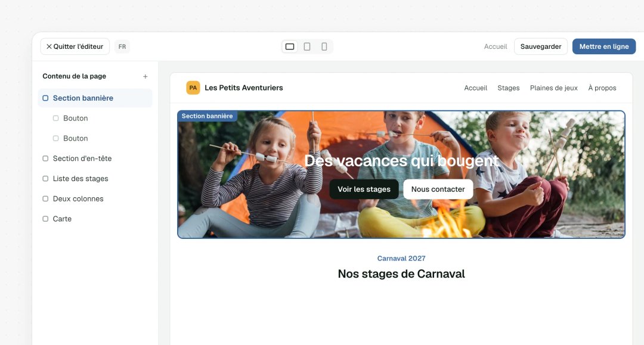Open À propos navigation link
Image resolution: width=644 pixels, height=345 pixels.
(602, 88)
